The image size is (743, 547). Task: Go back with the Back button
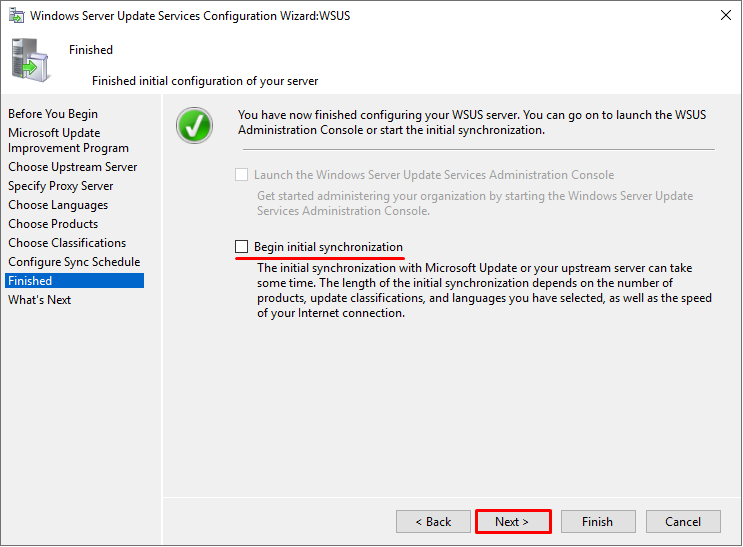(433, 521)
